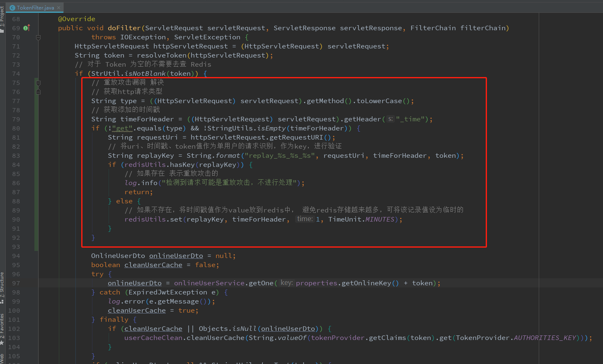The image size is (603, 364).
Task: Collapse the fold marker on line 70
Action: point(38,37)
